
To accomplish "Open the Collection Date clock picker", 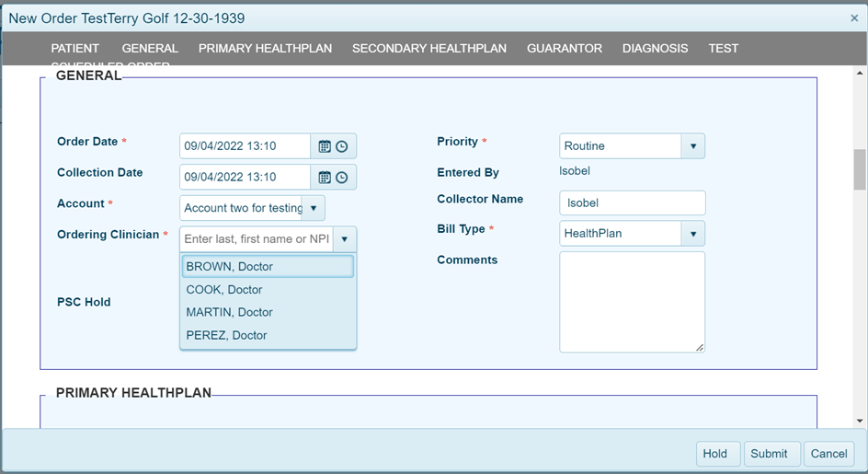I will tap(342, 178).
